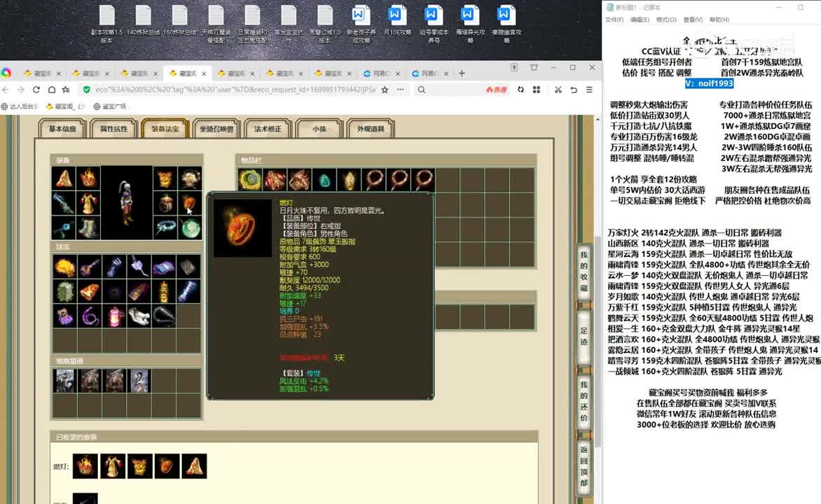Open the Notepad 格式(O) menu
821x504 pixels.
pyautogui.click(x=666, y=20)
